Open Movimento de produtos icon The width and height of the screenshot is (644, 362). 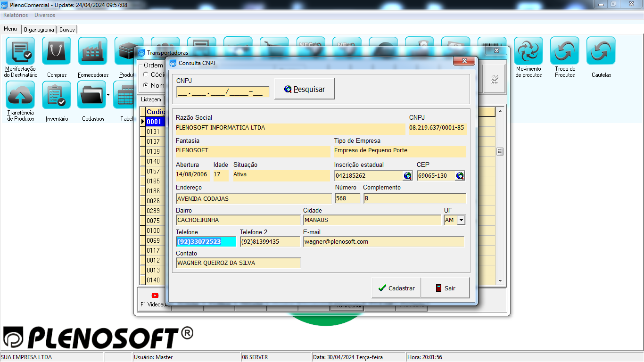528,51
